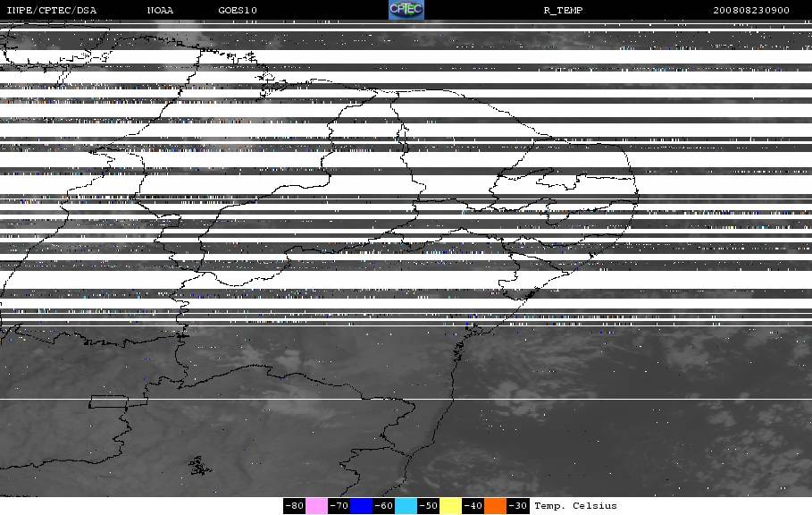Click the -50 legend value
Viewport: 812px width, 515px height.
pos(428,506)
